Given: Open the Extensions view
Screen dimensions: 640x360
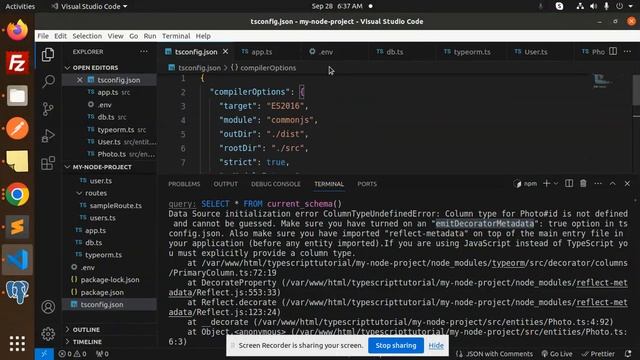Looking at the screenshot, I should coord(48,163).
